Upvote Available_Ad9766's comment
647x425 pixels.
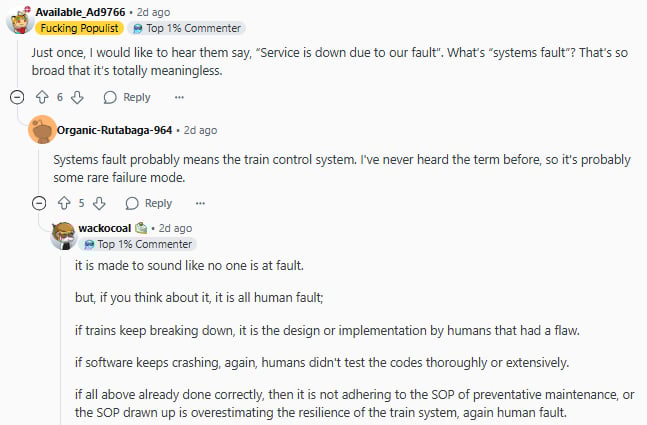tap(42, 97)
